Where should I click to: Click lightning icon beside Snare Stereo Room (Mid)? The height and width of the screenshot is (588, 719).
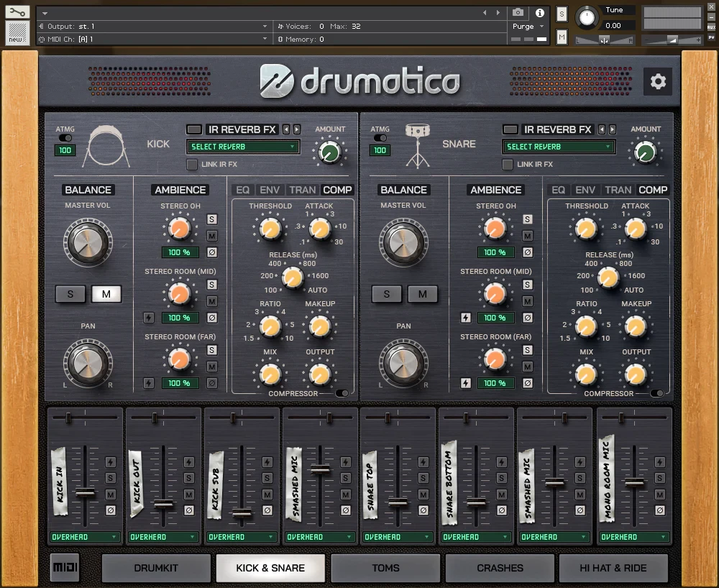tap(465, 318)
